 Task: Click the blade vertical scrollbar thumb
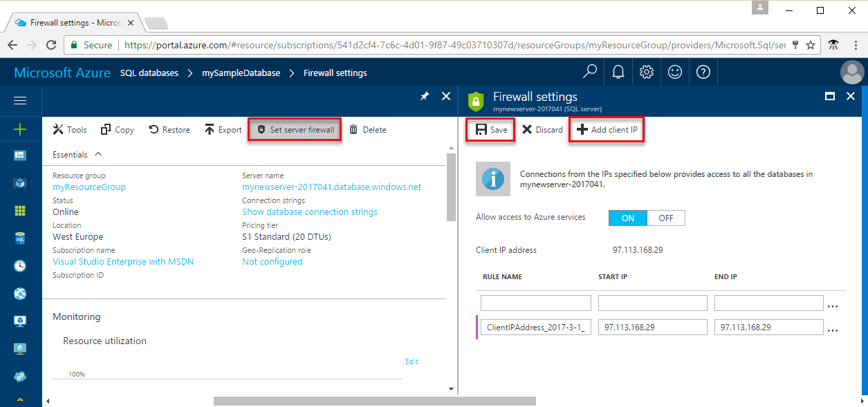point(451,187)
